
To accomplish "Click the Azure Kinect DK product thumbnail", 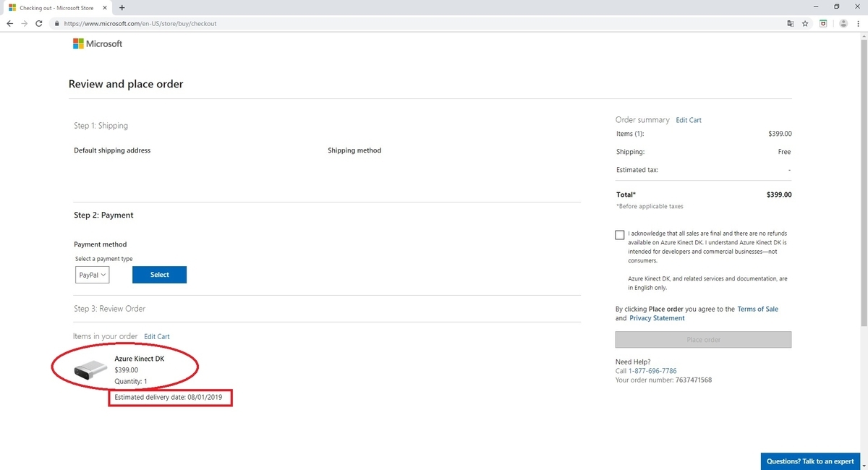I will 90,370.
